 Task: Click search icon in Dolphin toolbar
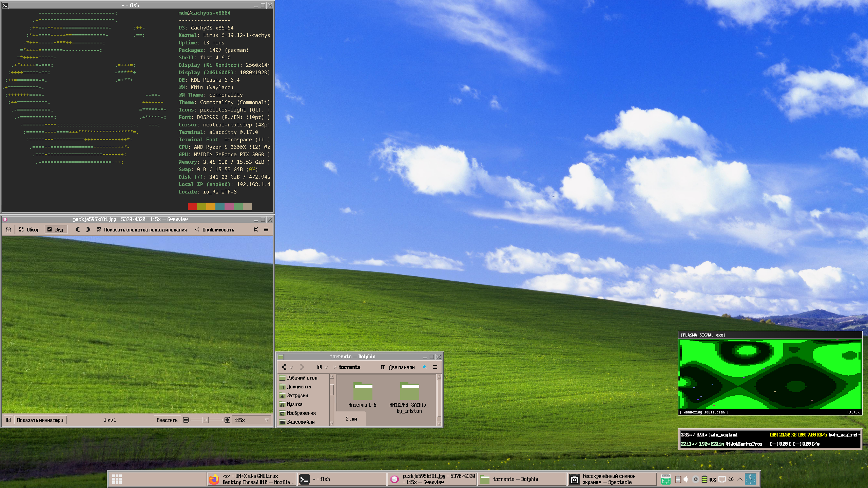424,367
